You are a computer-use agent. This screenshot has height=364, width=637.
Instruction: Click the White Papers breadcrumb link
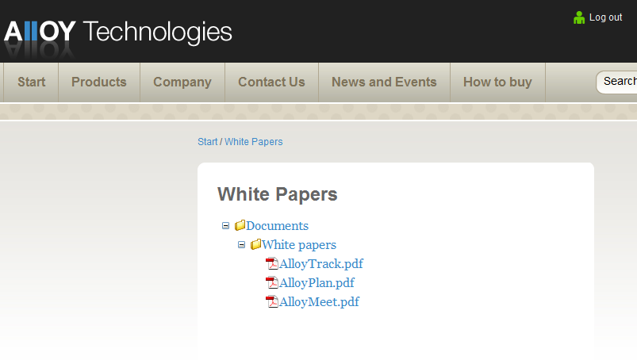tap(254, 142)
